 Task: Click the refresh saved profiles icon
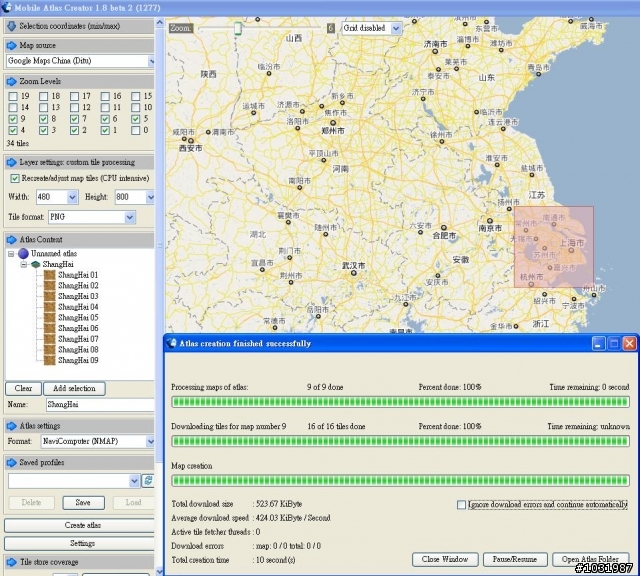pyautogui.click(x=148, y=481)
